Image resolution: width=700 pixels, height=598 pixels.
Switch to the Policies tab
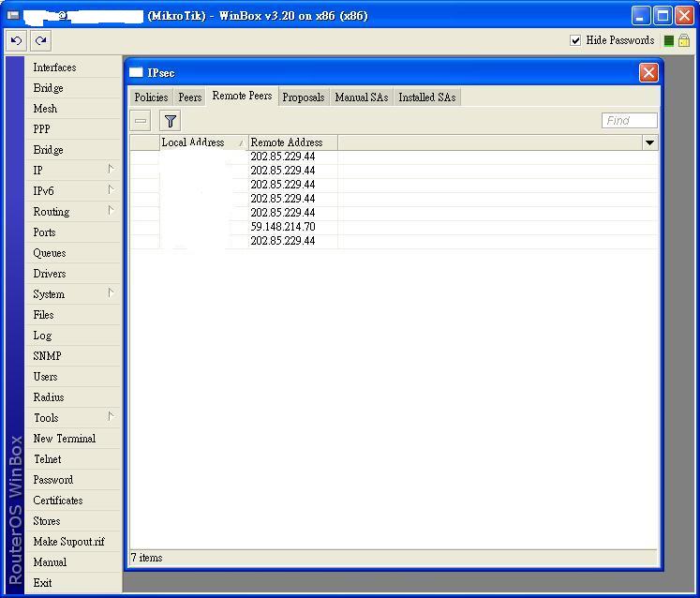click(x=151, y=97)
